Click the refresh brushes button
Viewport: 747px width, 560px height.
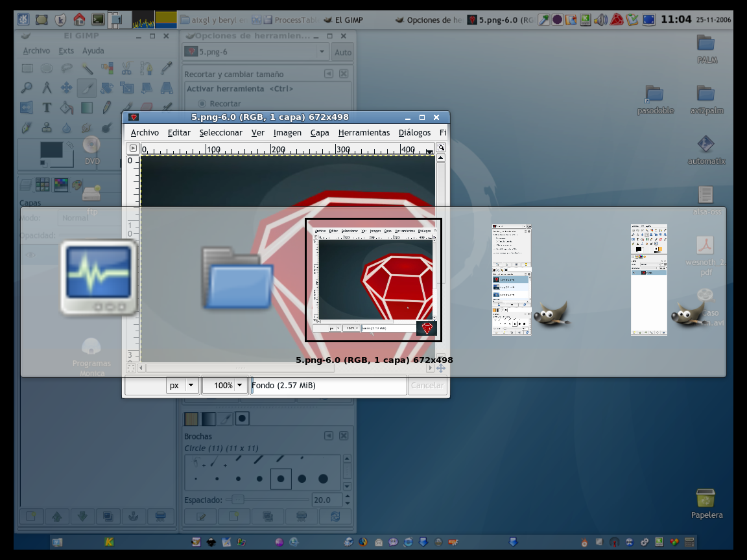point(335,516)
